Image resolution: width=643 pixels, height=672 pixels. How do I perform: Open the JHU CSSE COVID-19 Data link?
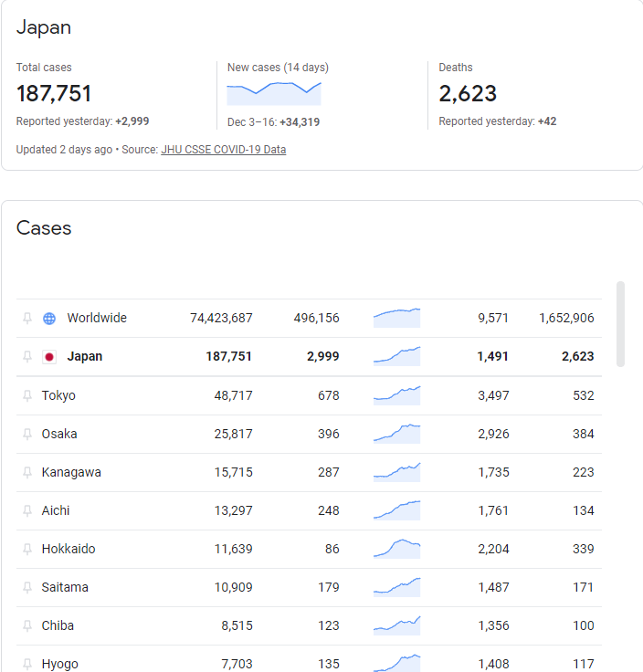pos(224,150)
